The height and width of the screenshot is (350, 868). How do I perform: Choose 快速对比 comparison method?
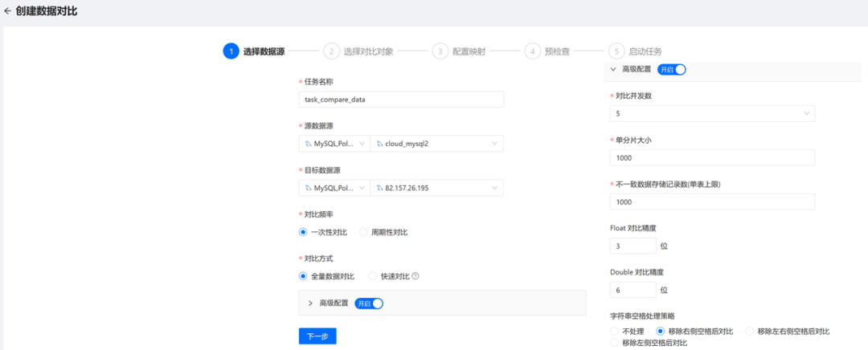[x=372, y=276]
